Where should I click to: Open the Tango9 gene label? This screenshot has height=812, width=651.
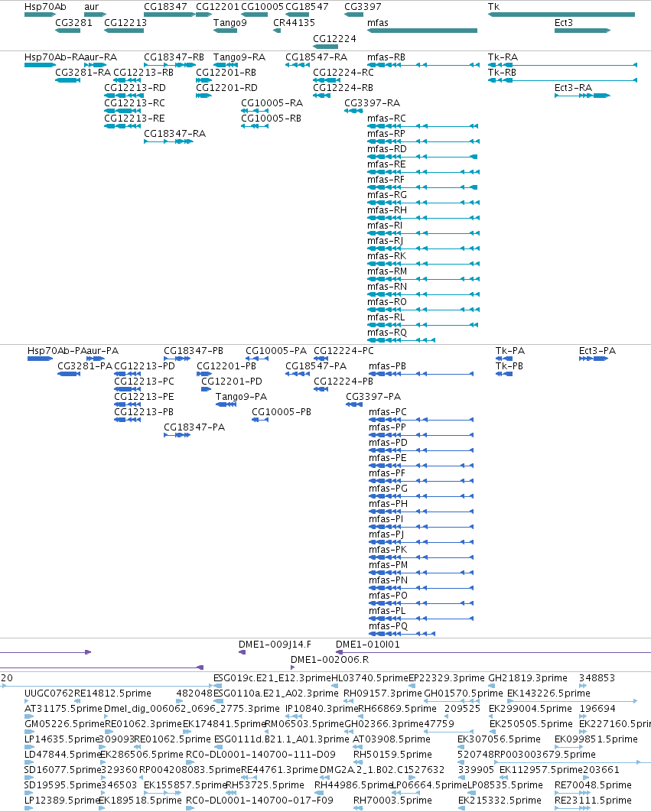point(230,23)
